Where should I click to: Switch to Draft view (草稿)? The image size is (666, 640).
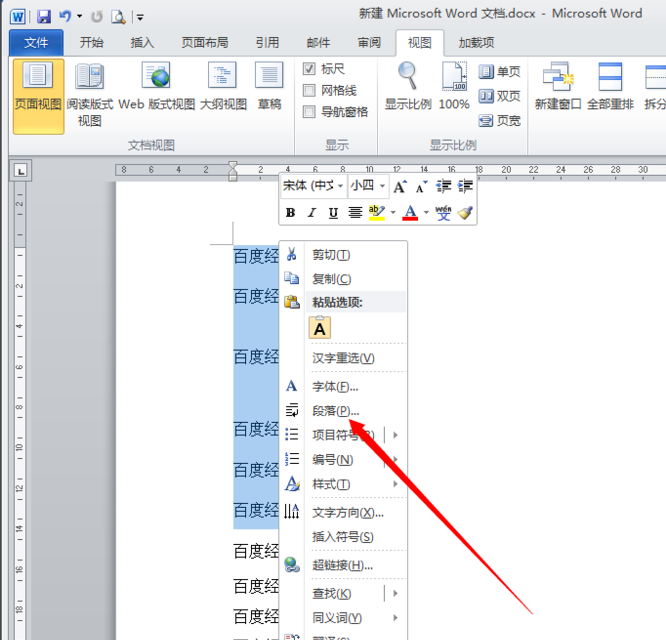coord(269,87)
